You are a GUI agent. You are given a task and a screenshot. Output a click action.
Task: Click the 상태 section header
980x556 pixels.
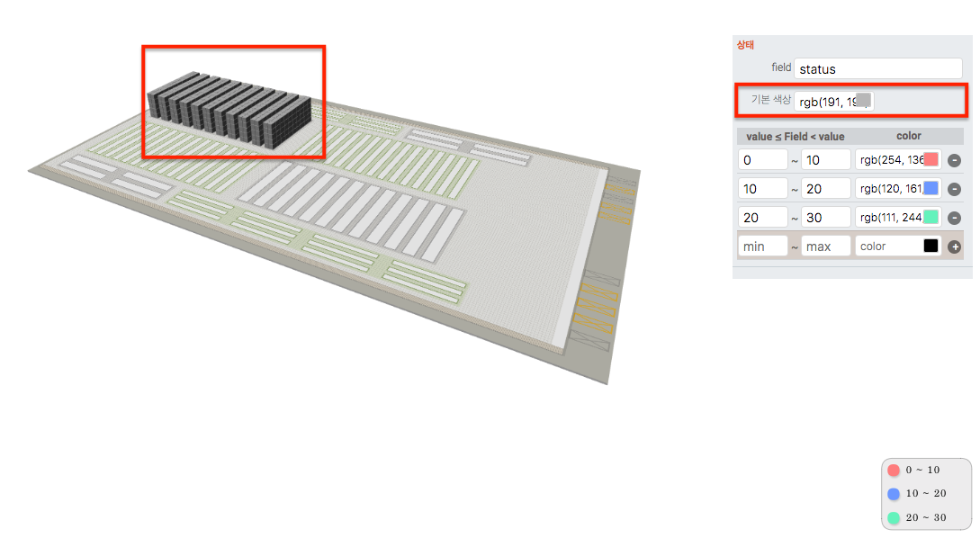[745, 45]
